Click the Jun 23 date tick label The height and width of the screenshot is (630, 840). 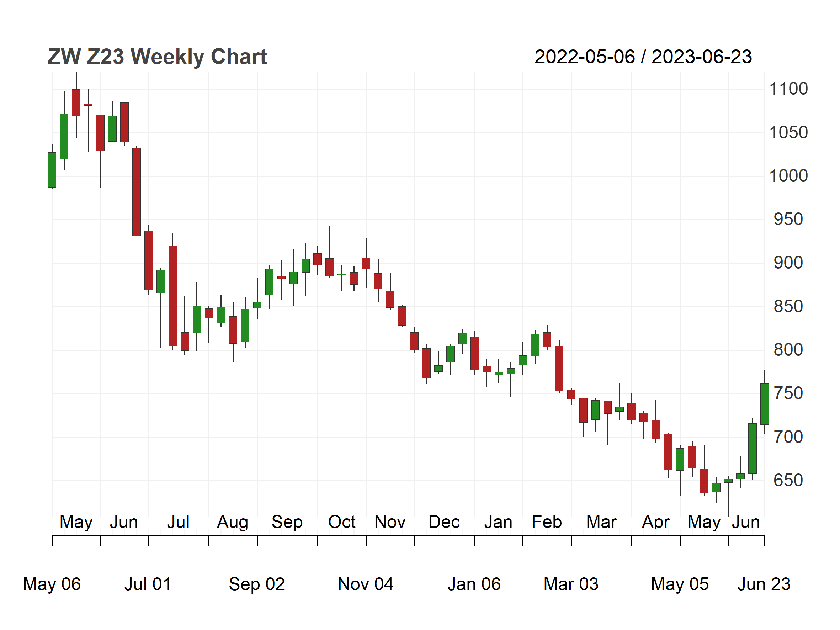pyautogui.click(x=764, y=584)
